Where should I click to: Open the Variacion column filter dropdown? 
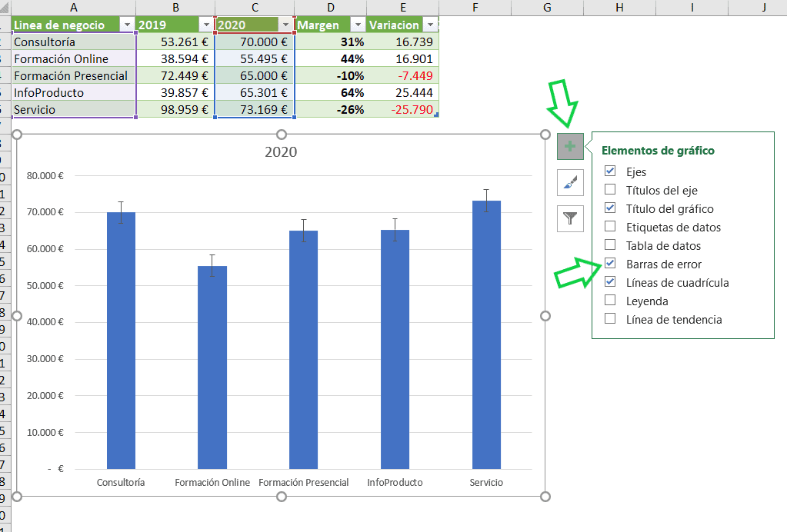click(x=430, y=25)
